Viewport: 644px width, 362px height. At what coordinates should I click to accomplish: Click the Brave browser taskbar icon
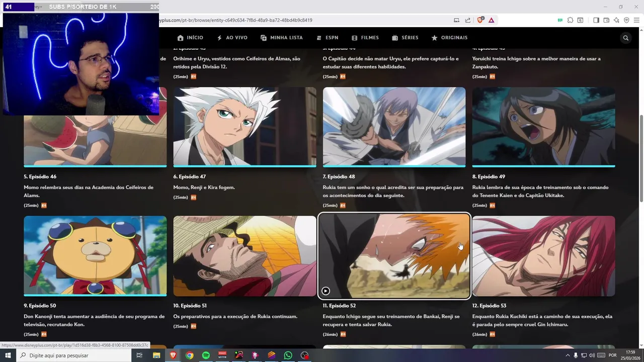(x=173, y=355)
